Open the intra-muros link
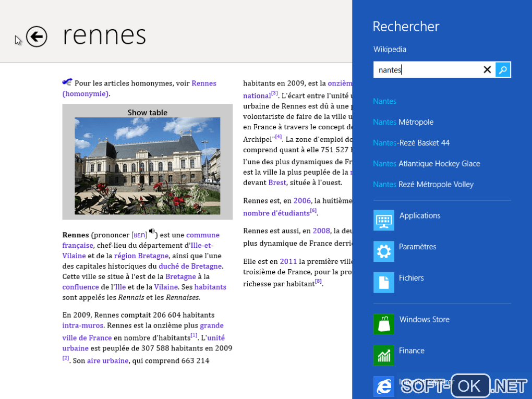This screenshot has height=399, width=532. (82, 325)
